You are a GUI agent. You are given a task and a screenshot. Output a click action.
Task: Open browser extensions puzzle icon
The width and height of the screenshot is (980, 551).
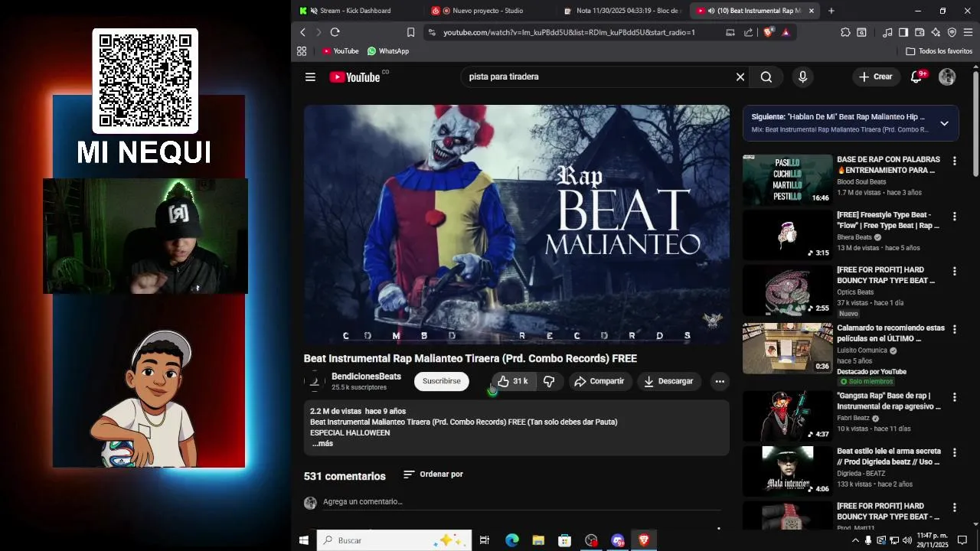pyautogui.click(x=845, y=32)
